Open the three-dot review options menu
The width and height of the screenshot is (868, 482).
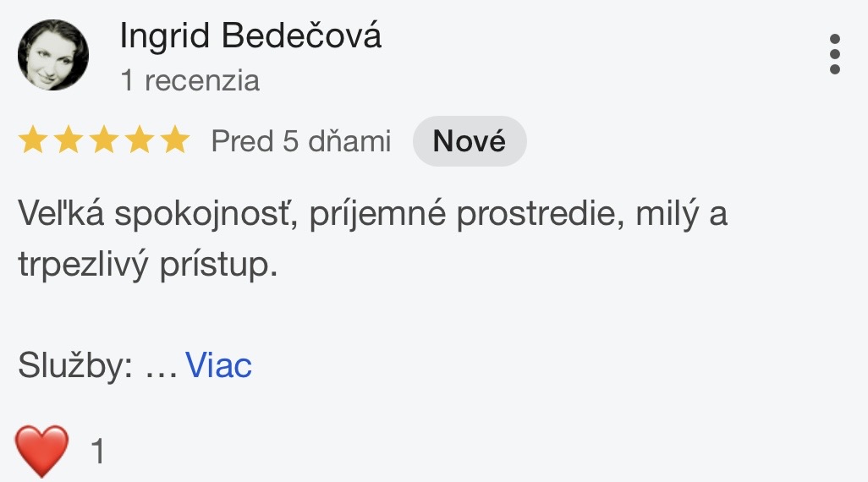[x=834, y=55]
